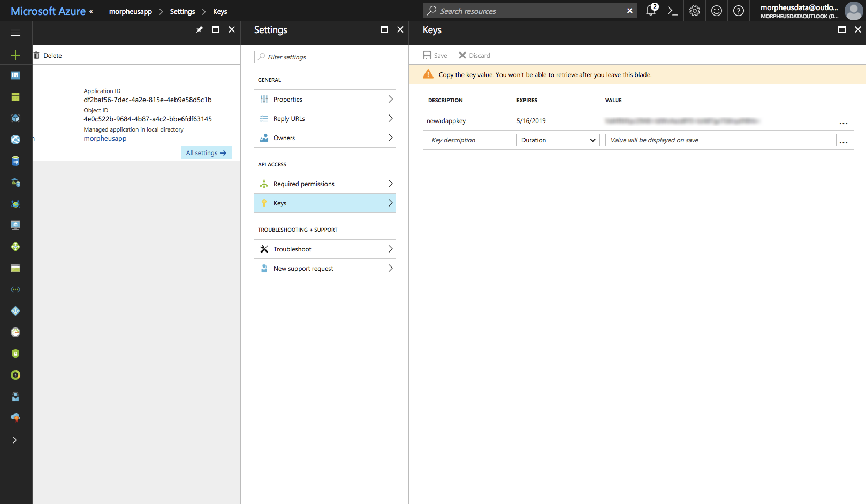The image size is (866, 504).
Task: Clear the Search resources box
Action: (x=630, y=11)
